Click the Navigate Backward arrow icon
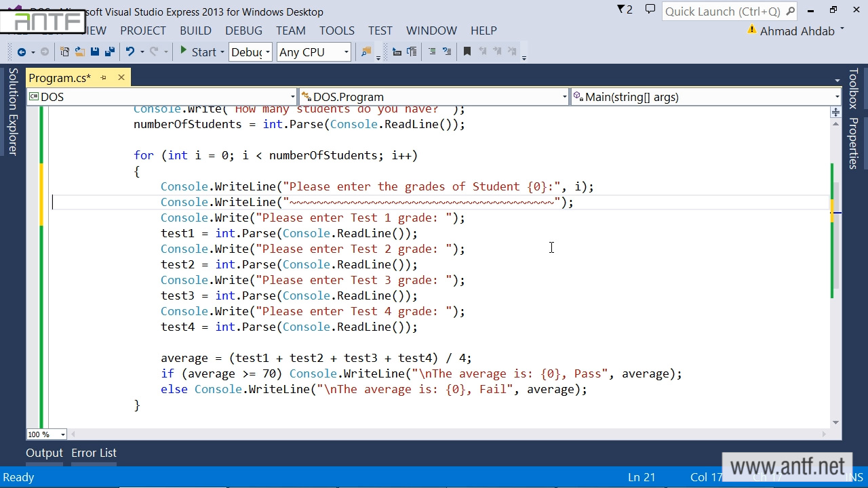This screenshot has height=488, width=868. pyautogui.click(x=21, y=52)
